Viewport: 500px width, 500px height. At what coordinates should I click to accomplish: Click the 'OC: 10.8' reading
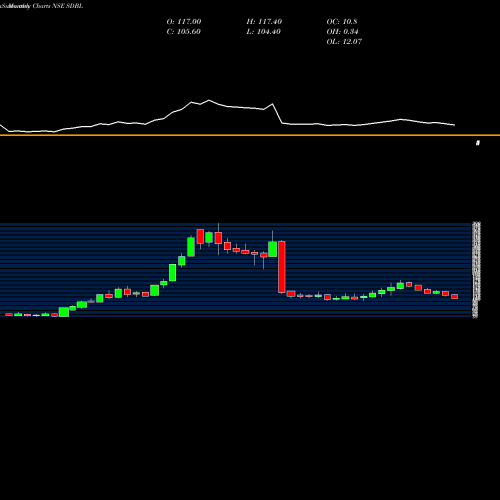click(342, 21)
